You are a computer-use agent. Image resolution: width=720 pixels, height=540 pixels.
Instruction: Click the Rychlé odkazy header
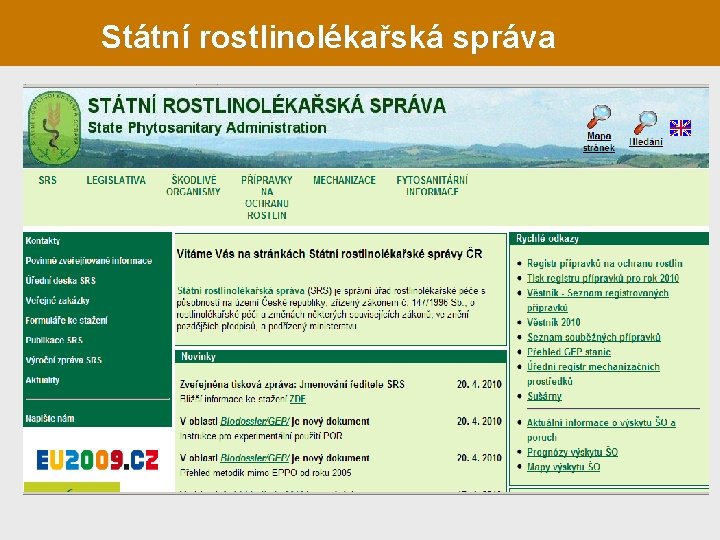(x=609, y=239)
